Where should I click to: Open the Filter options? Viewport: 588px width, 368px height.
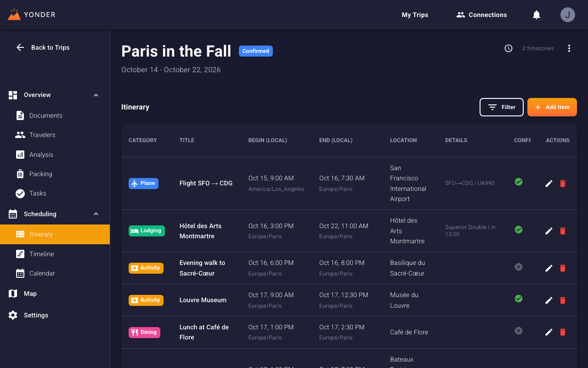(x=501, y=107)
